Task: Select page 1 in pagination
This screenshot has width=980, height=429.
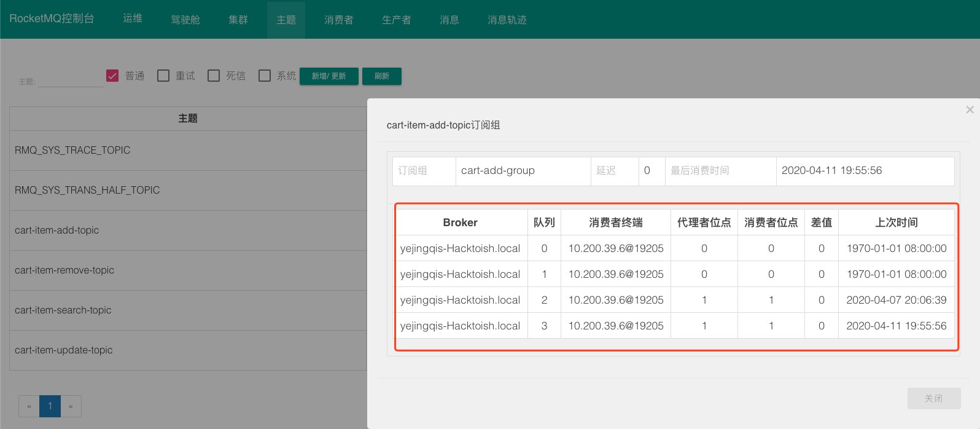Action: click(50, 406)
